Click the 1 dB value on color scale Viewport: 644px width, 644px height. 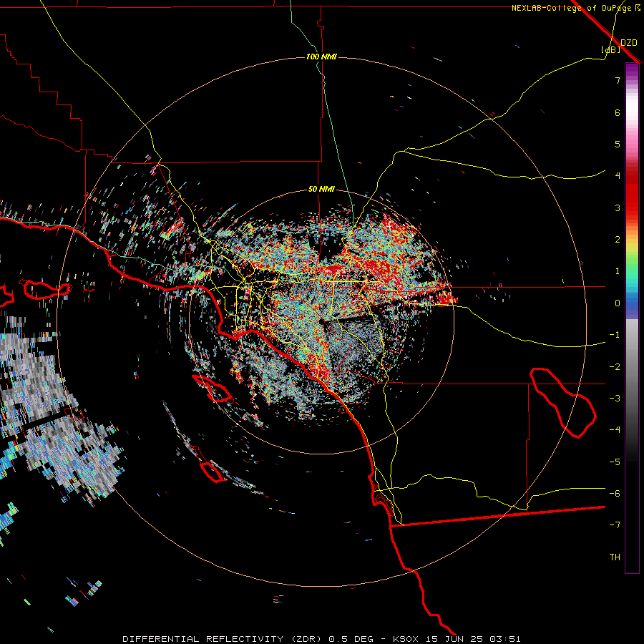coord(618,271)
